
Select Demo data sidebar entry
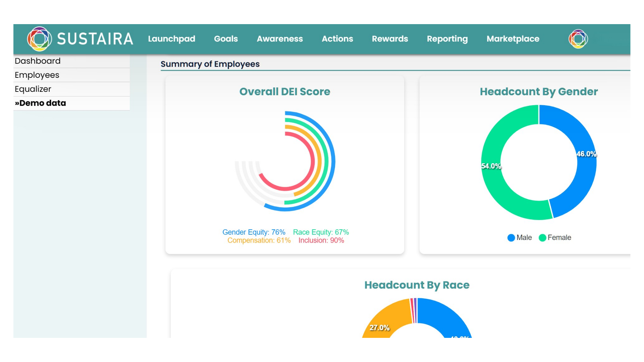pos(40,103)
